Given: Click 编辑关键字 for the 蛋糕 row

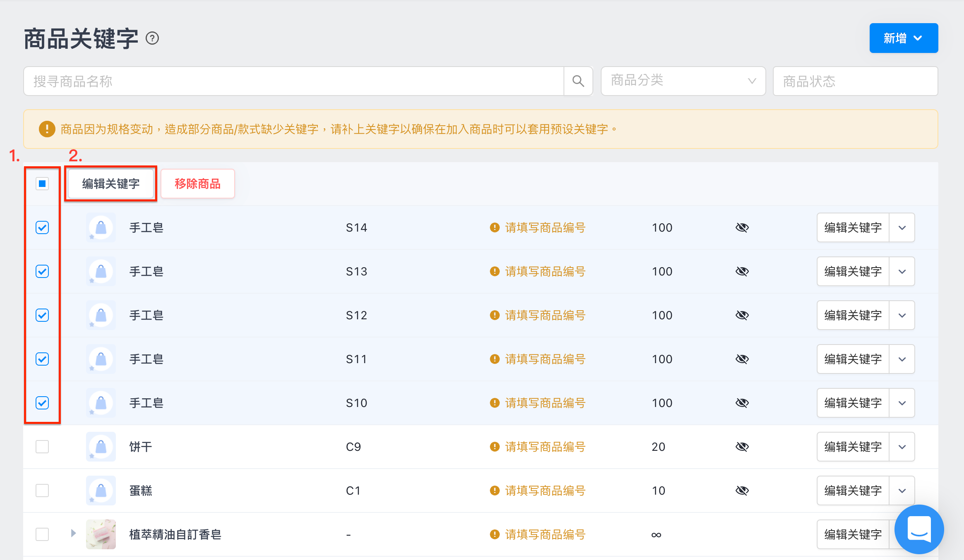Looking at the screenshot, I should click(853, 491).
